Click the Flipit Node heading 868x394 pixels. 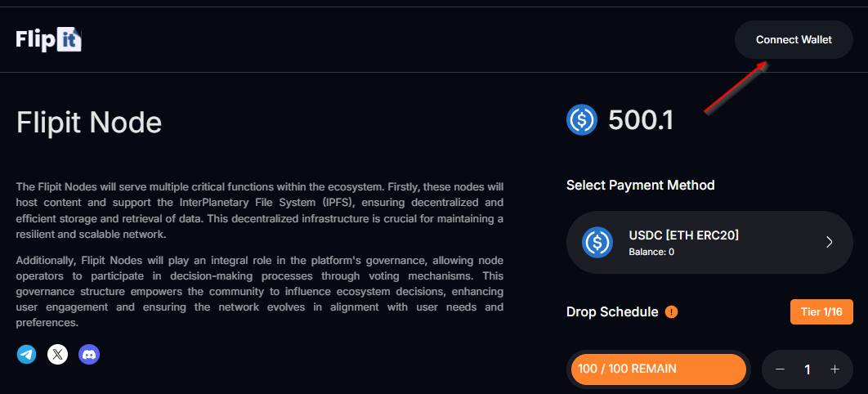pos(89,123)
